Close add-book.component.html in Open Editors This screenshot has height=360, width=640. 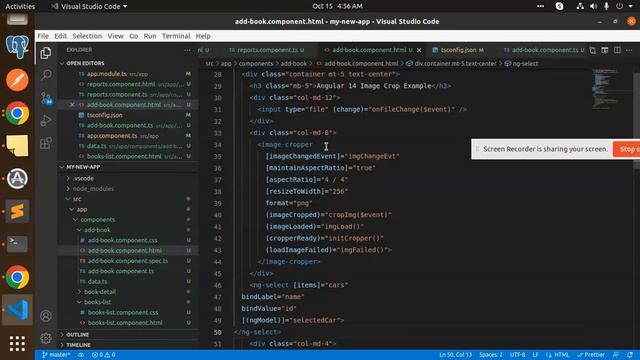72,105
